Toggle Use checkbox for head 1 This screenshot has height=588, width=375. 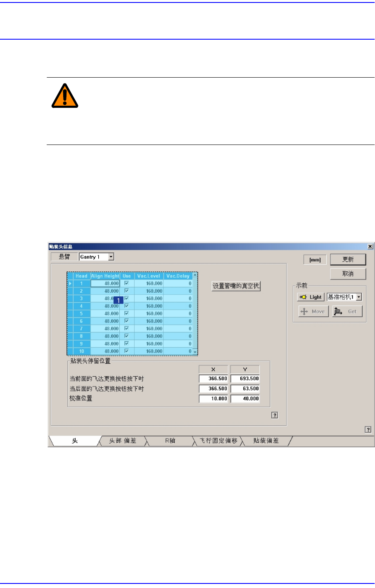(x=126, y=283)
